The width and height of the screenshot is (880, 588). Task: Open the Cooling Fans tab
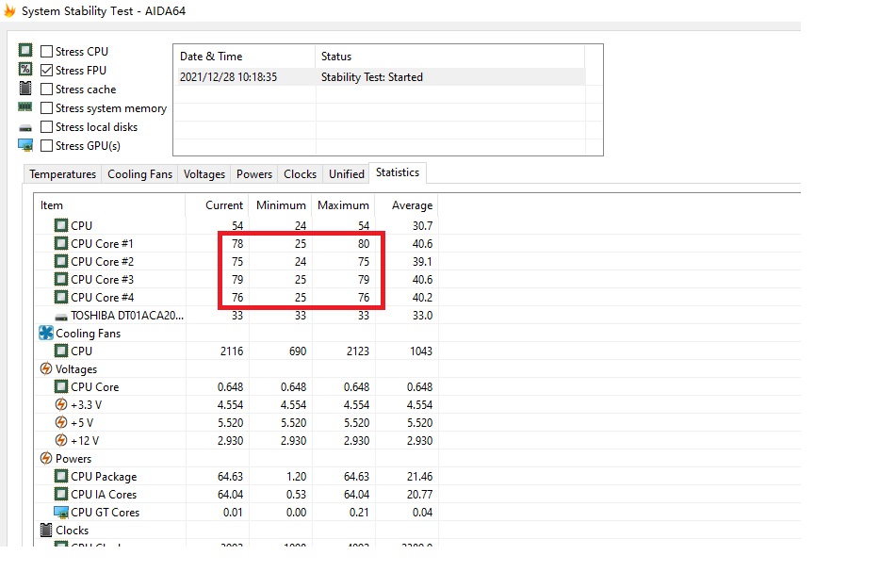tap(139, 174)
